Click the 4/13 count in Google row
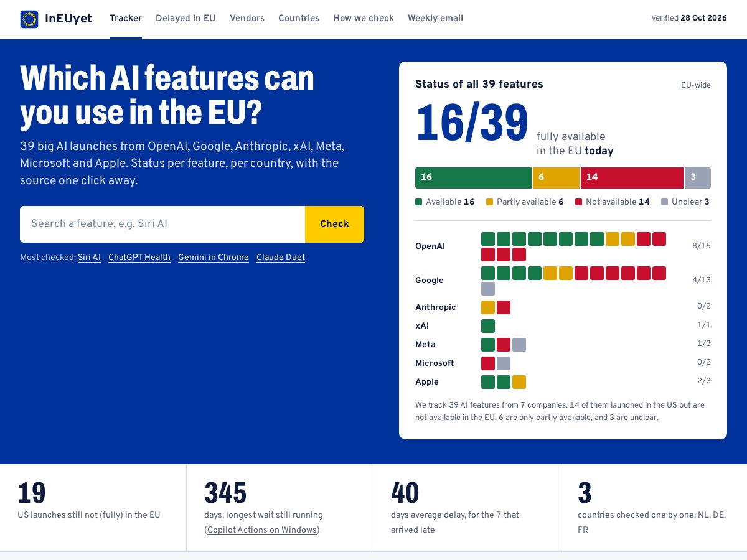 pos(702,280)
